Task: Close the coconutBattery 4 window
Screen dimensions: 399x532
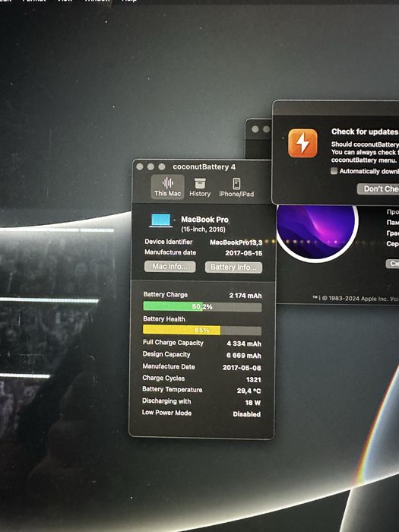Action: [x=139, y=166]
